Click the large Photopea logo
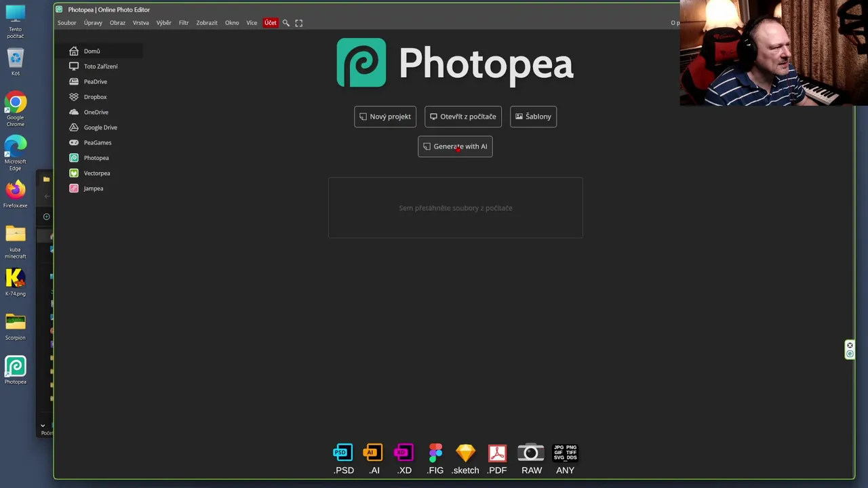The image size is (868, 488). pyautogui.click(x=455, y=63)
